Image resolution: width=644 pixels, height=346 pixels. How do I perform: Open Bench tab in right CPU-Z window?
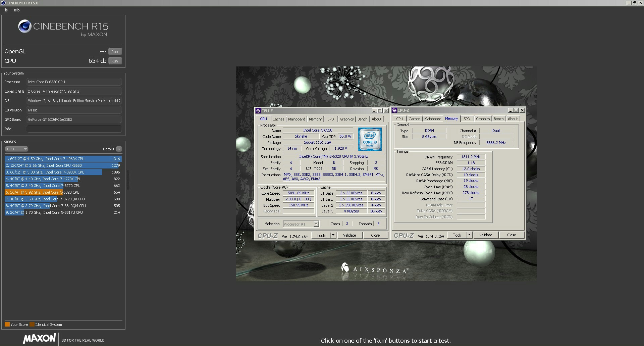[498, 119]
